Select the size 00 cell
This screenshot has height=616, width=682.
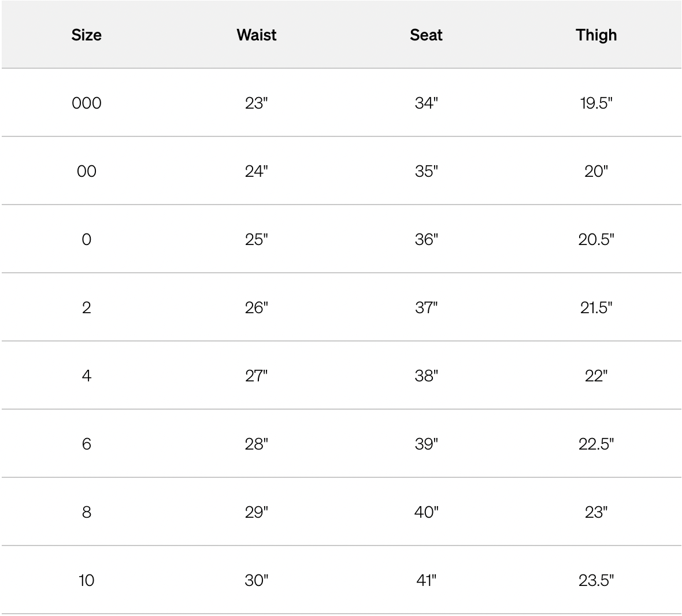[x=87, y=172]
